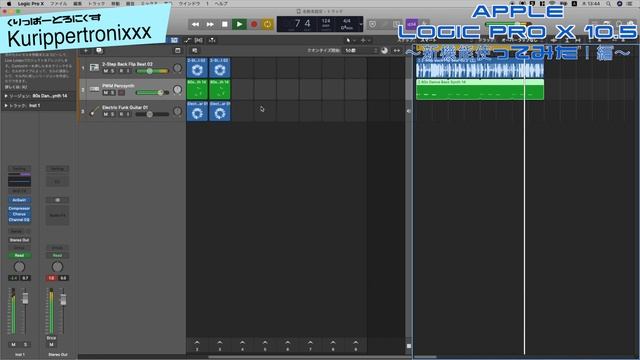Expand the Region disclosure triangle in inspector
This screenshot has width=640, height=360.
pos(6,96)
